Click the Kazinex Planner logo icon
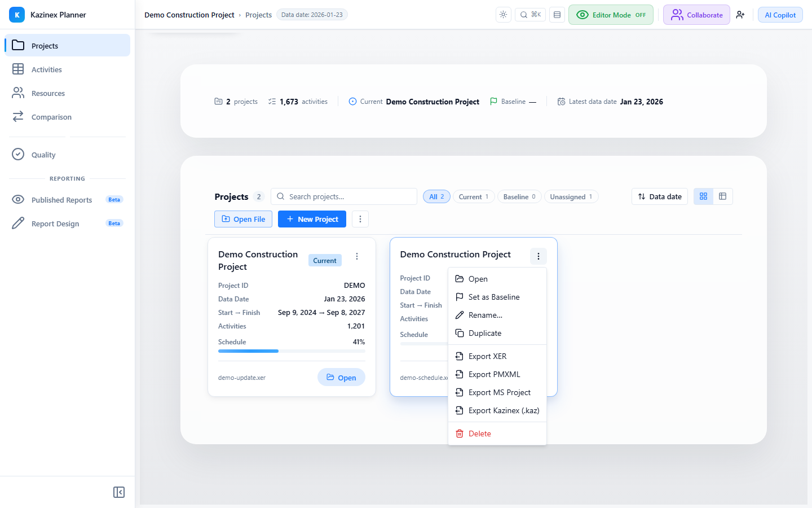Viewport: 812px width, 508px height. pyautogui.click(x=17, y=15)
